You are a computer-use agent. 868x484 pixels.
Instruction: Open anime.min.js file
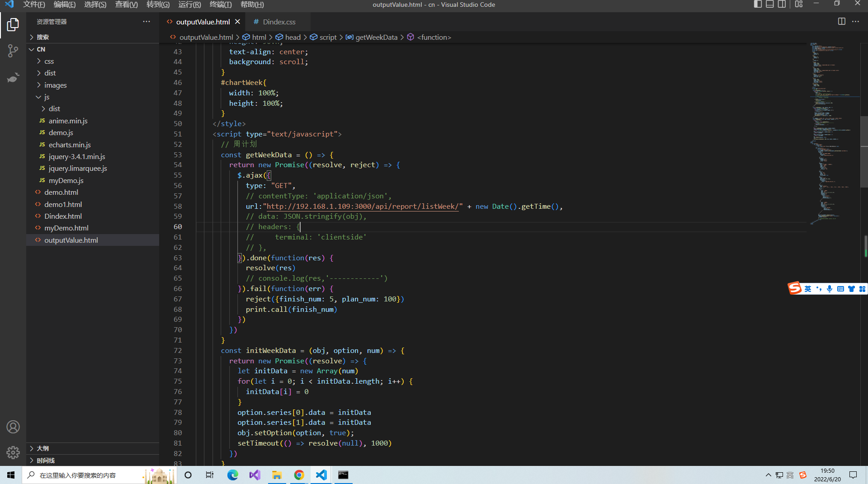(x=93, y=121)
